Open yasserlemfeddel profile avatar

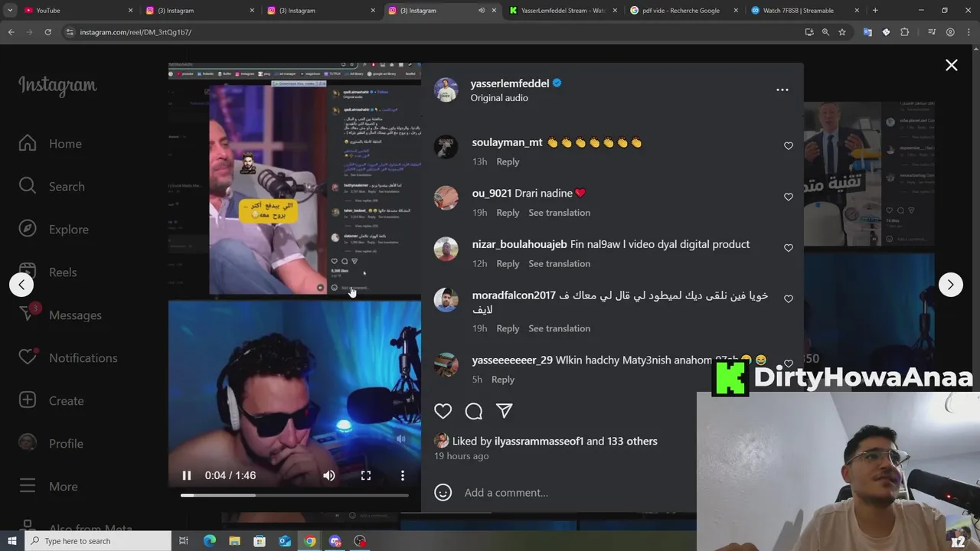coord(446,90)
